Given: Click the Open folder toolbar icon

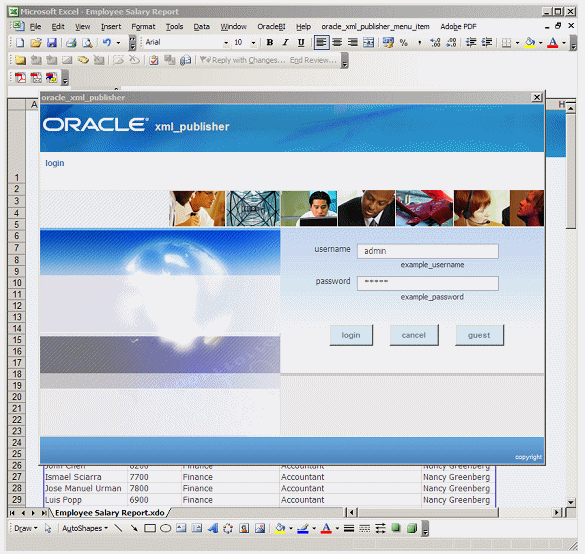Looking at the screenshot, I should coord(36,43).
